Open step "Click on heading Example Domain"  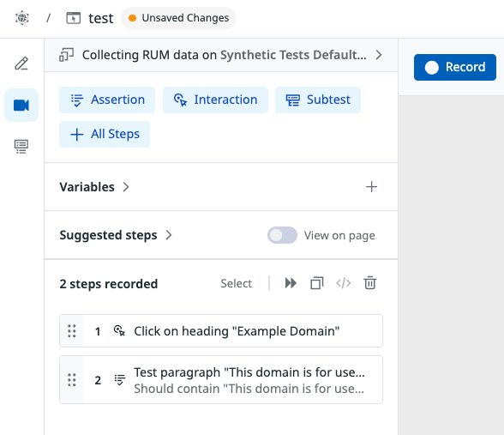click(221, 331)
